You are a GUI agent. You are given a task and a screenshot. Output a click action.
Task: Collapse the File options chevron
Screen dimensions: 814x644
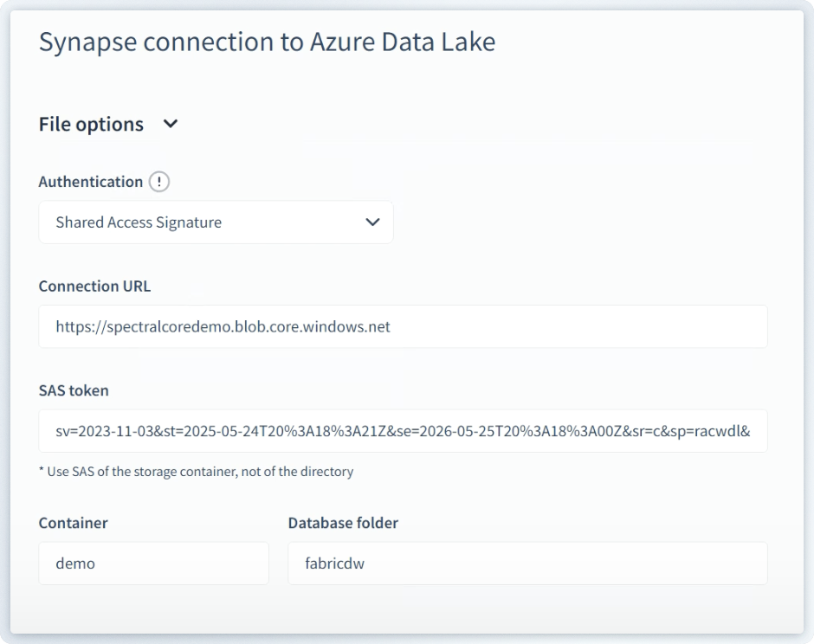(171, 124)
